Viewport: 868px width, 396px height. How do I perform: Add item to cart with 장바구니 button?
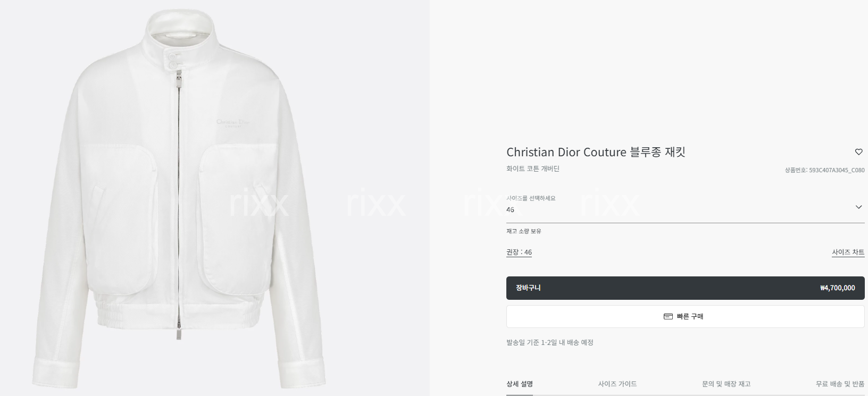(x=685, y=288)
